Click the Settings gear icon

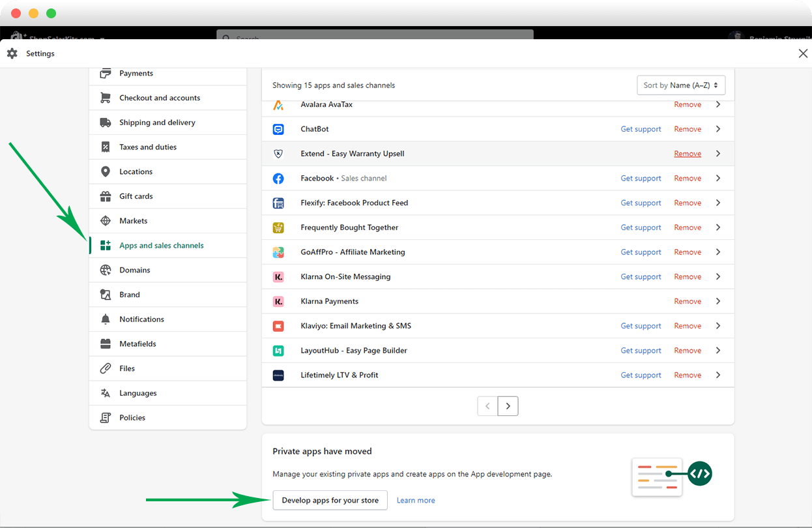(x=12, y=53)
